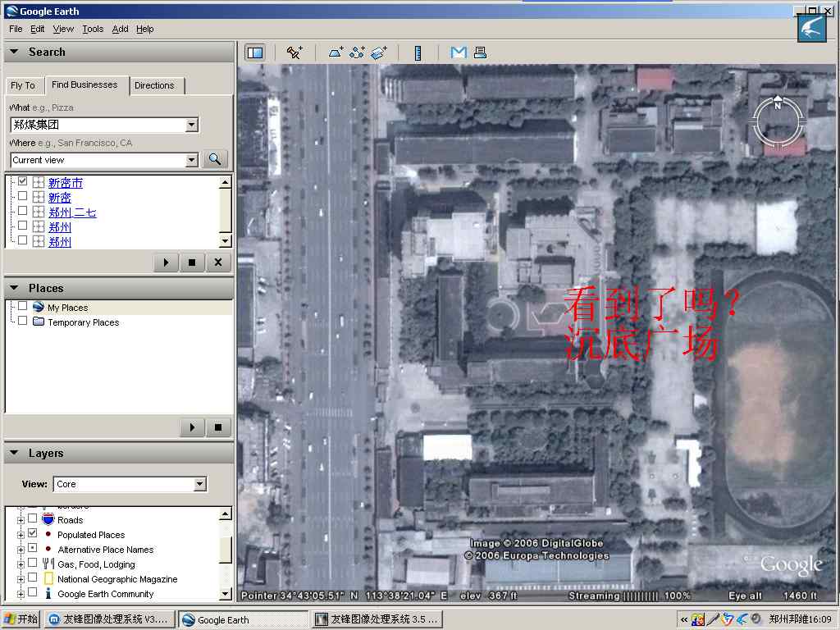Open the Ruler measurement tool

pyautogui.click(x=418, y=52)
